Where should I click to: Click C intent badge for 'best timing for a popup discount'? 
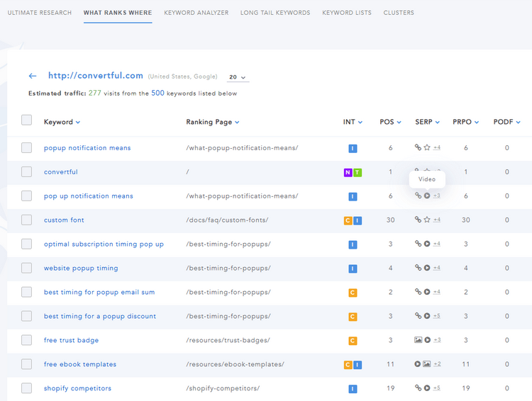pos(353,317)
